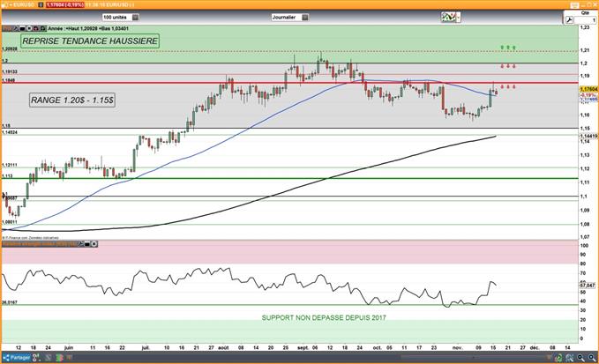Click the info icon beside the EURUSD title

41,5
